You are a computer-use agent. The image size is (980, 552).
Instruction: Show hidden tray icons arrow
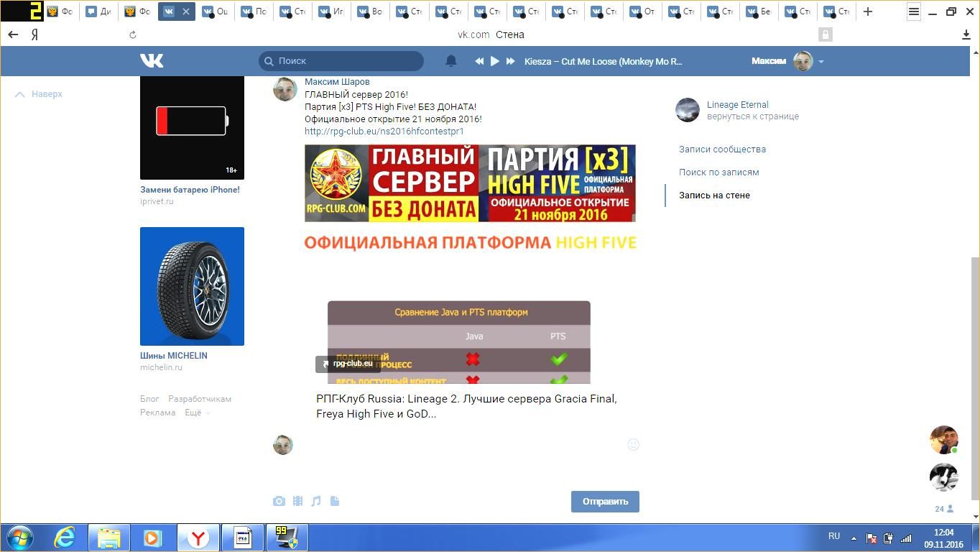click(x=854, y=538)
